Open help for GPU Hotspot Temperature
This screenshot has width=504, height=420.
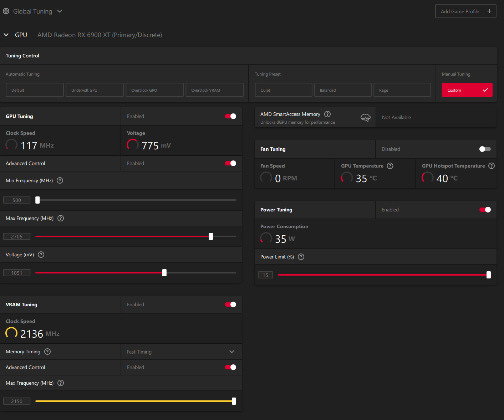[492, 166]
